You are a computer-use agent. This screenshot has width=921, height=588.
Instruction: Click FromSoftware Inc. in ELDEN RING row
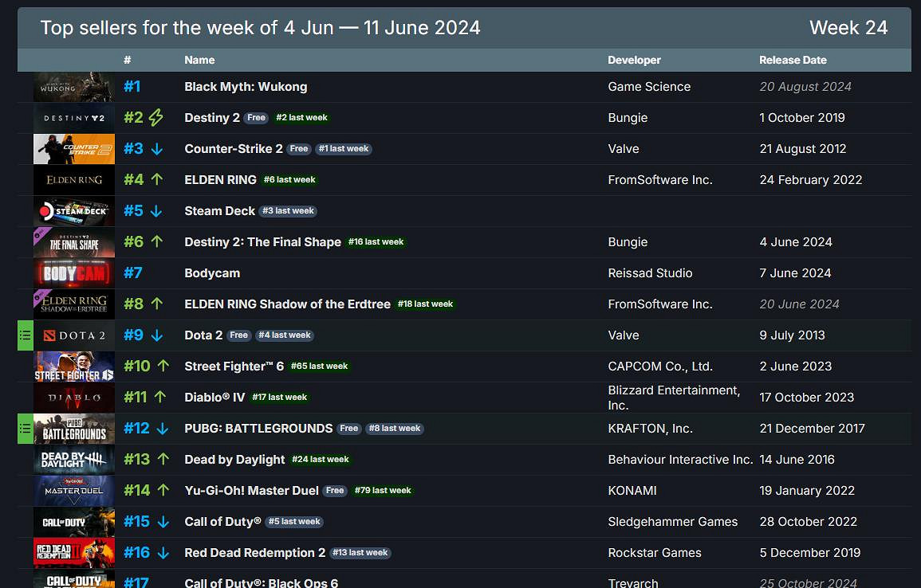tap(659, 180)
